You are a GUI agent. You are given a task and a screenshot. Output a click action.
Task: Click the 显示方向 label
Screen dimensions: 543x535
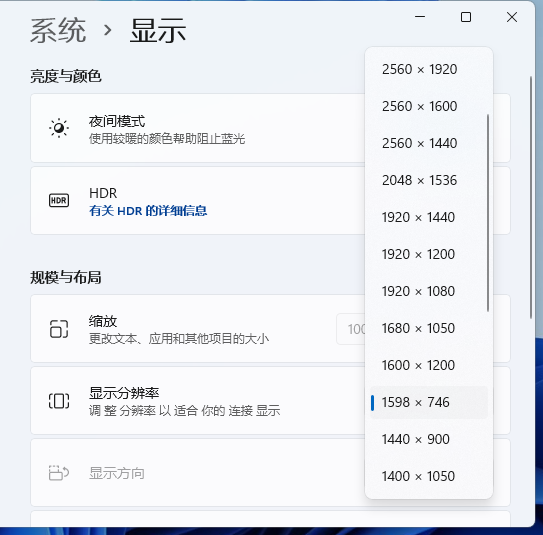click(117, 473)
